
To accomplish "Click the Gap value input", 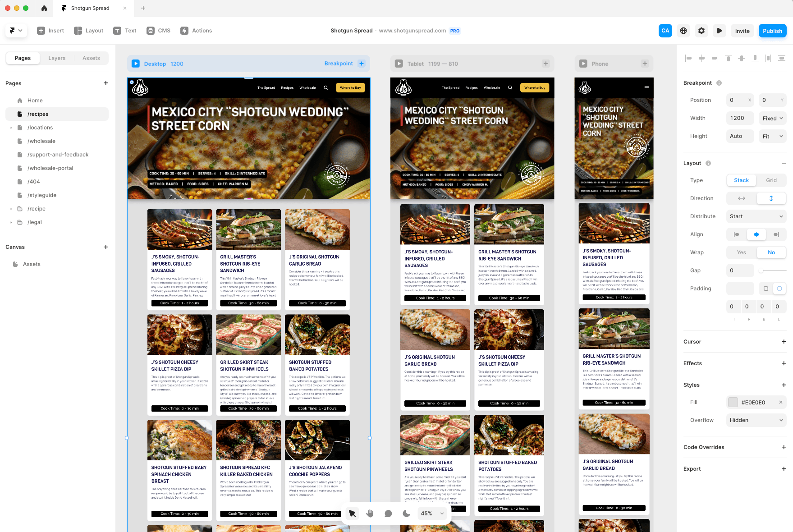I will (x=740, y=271).
